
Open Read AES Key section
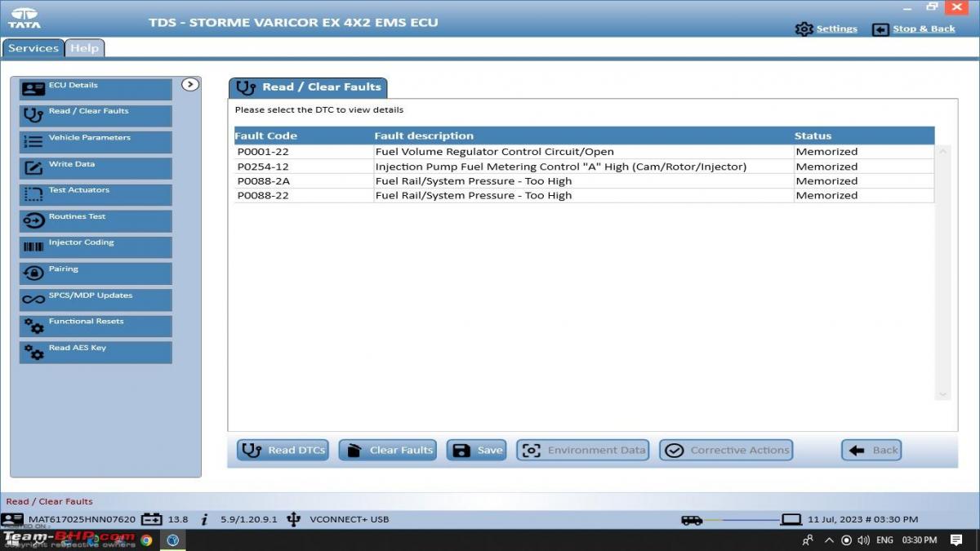[96, 352]
